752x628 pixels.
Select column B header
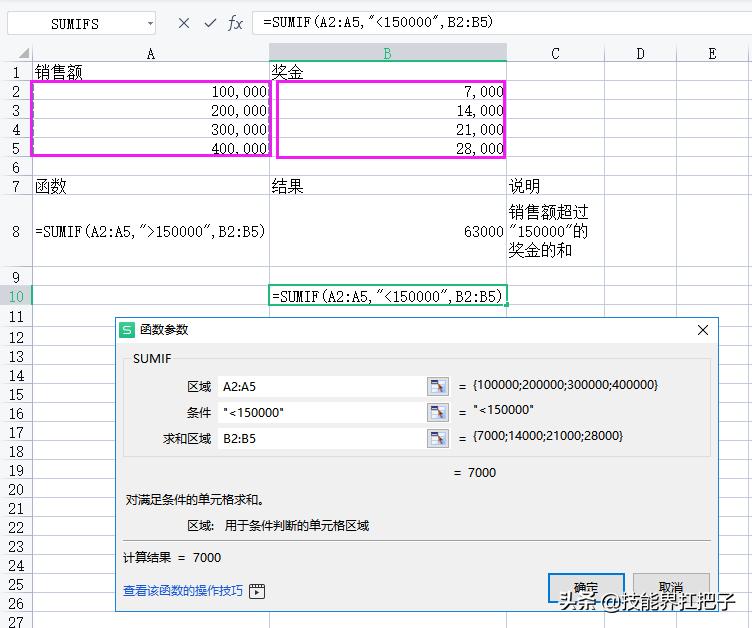pyautogui.click(x=388, y=53)
